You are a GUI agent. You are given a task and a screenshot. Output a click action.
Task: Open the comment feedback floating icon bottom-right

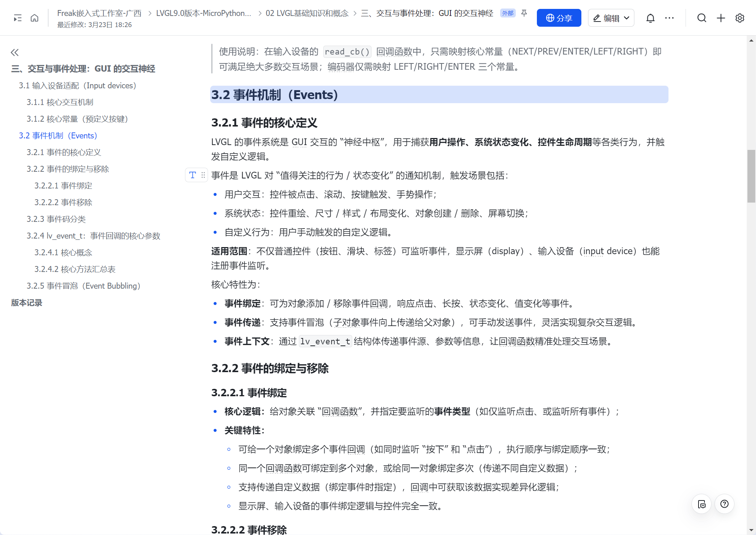pos(701,504)
